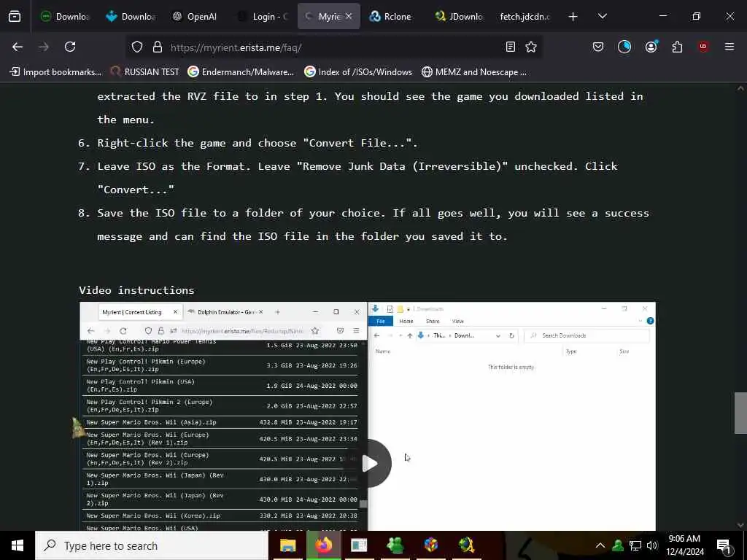Image resolution: width=747 pixels, height=560 pixels.
Task: Open File Explorer from taskbar
Action: point(287,545)
